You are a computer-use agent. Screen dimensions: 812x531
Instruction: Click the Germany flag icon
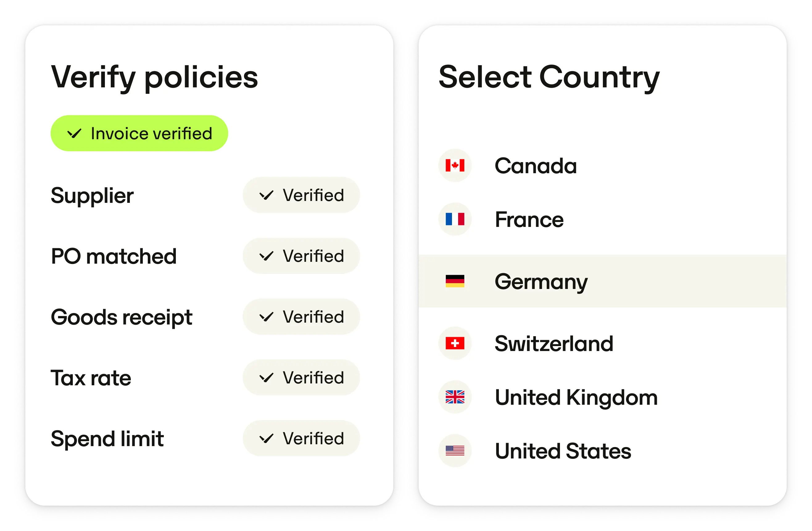click(455, 281)
